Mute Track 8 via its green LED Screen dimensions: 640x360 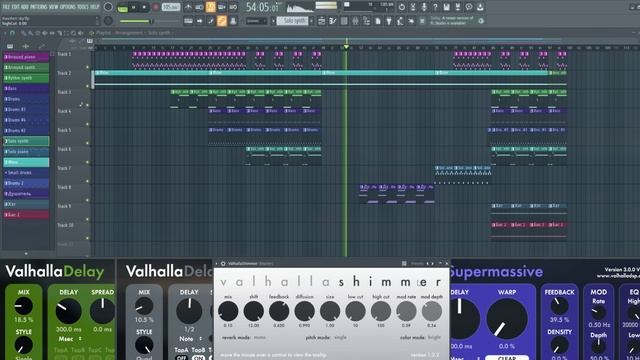[x=87, y=200]
